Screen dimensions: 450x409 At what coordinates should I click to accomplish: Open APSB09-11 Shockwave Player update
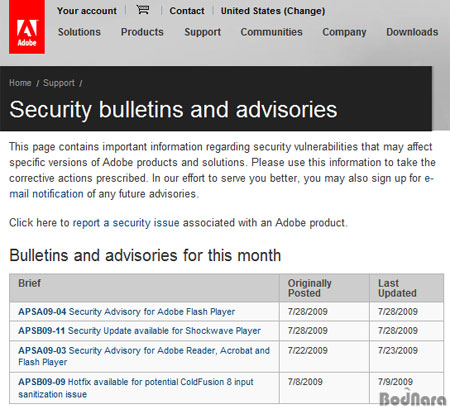click(x=139, y=331)
